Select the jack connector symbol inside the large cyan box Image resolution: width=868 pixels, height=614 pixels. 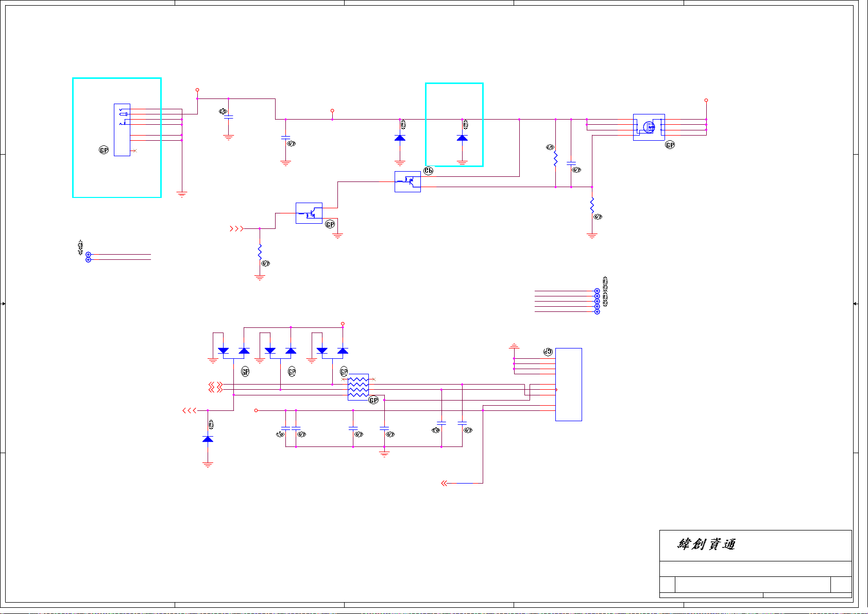pyautogui.click(x=122, y=130)
